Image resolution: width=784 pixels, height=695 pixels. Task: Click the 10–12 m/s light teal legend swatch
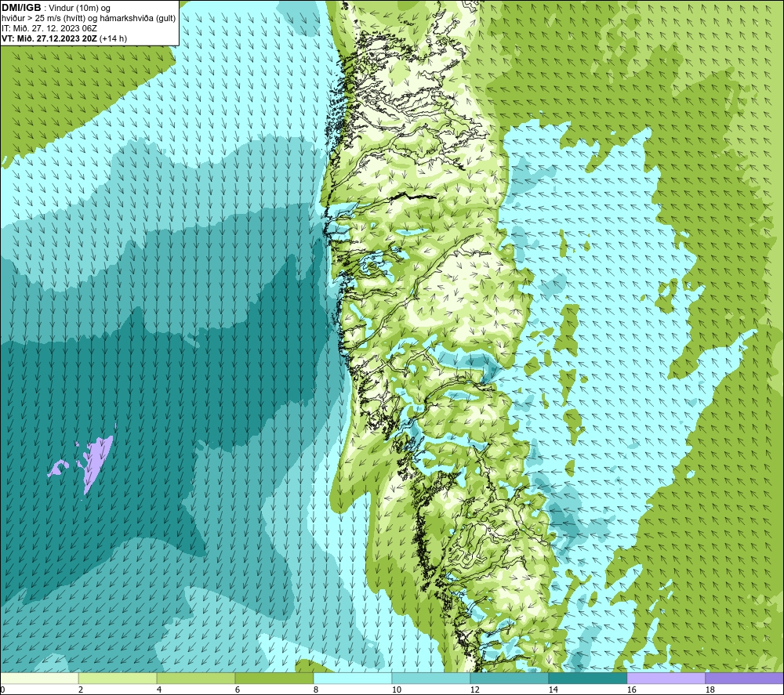pos(431,678)
